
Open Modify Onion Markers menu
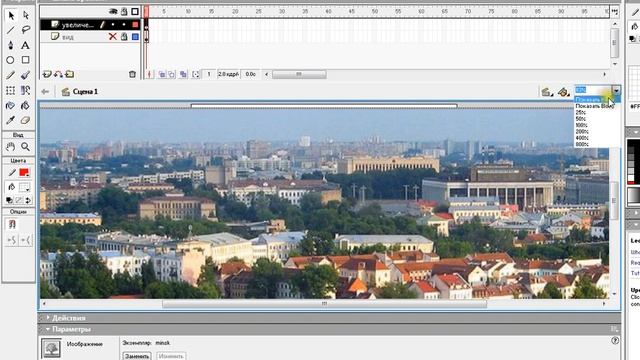(196, 74)
